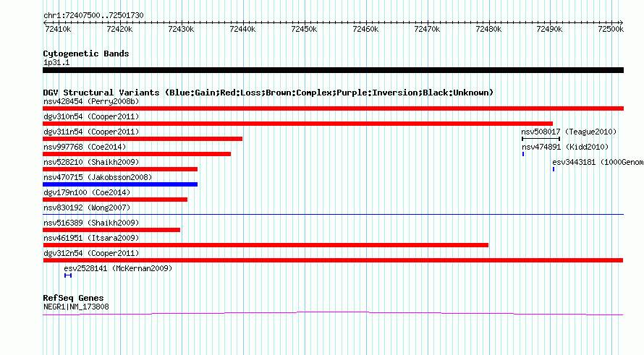644x355 pixels.
Task: Click the red dgv312n54 loss bar
Action: tap(333, 260)
